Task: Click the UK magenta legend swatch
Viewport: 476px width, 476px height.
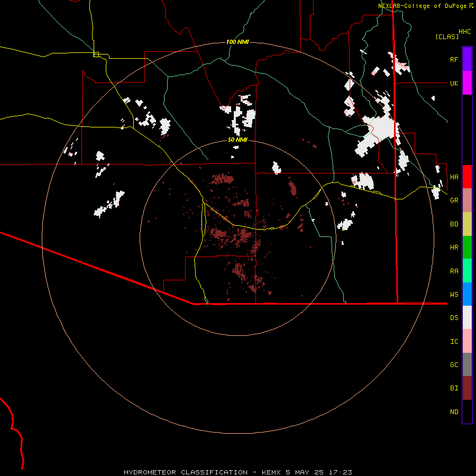Action: point(467,83)
